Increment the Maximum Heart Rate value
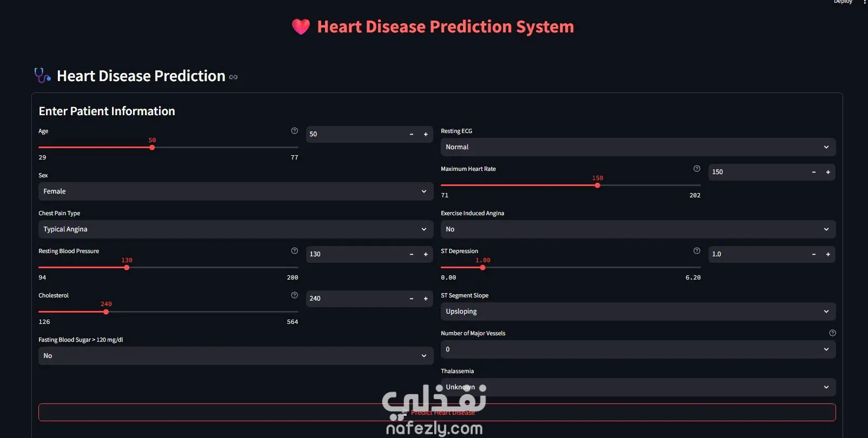The height and width of the screenshot is (438, 868). [828, 172]
